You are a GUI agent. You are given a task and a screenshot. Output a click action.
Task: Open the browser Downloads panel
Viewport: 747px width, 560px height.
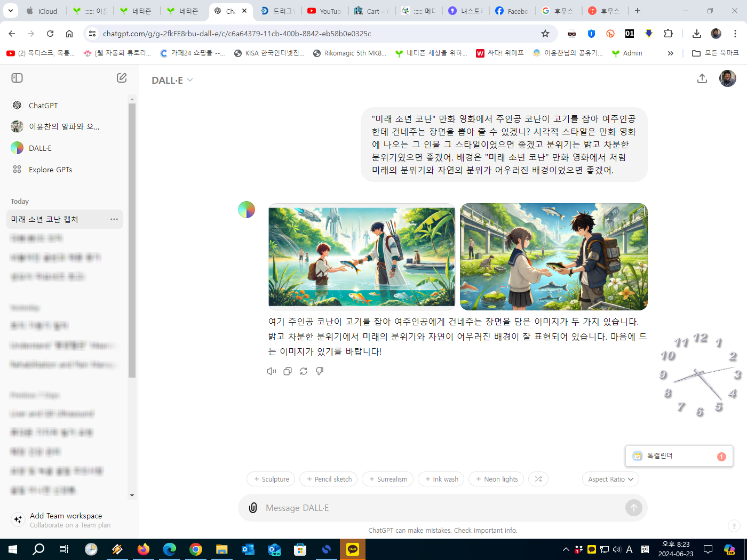697,34
